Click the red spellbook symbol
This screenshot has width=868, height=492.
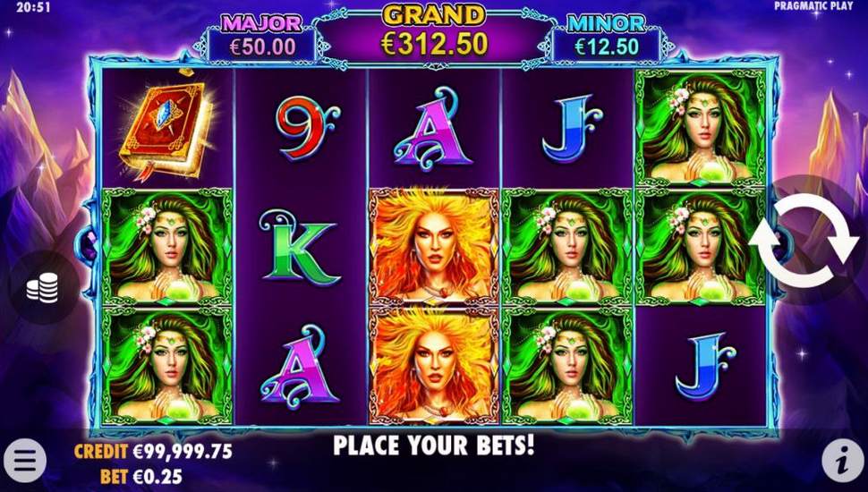[166, 127]
